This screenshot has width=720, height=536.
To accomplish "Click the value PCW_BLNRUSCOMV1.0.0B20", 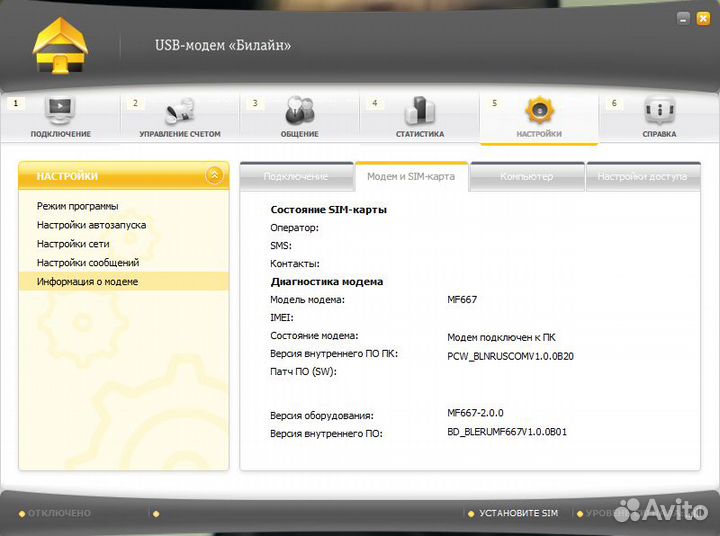I will (510, 356).
